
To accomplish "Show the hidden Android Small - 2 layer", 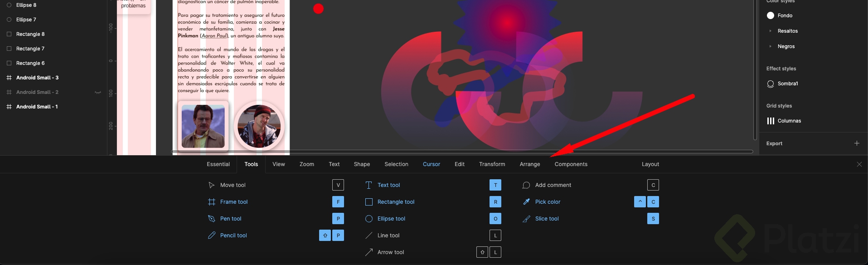I will (97, 92).
